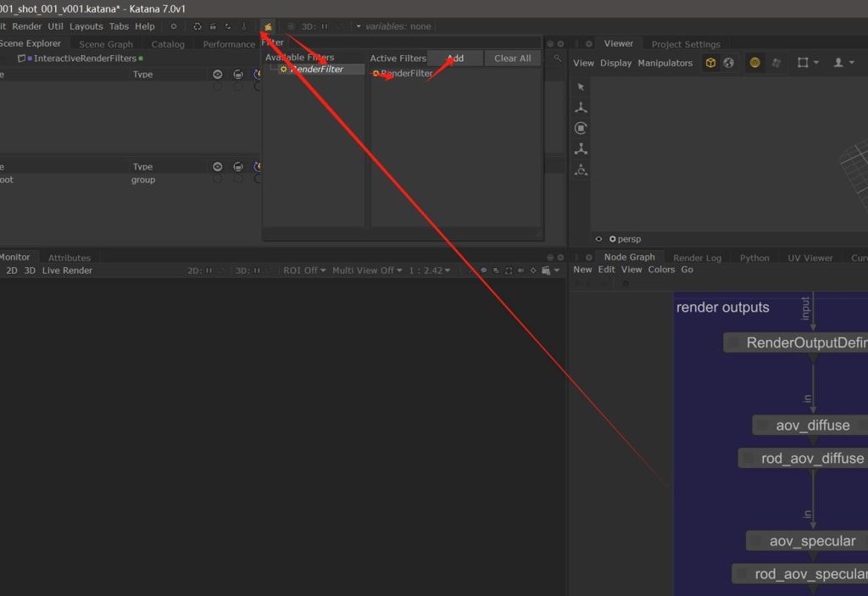Select the rod_aov_diffuse node

point(811,459)
